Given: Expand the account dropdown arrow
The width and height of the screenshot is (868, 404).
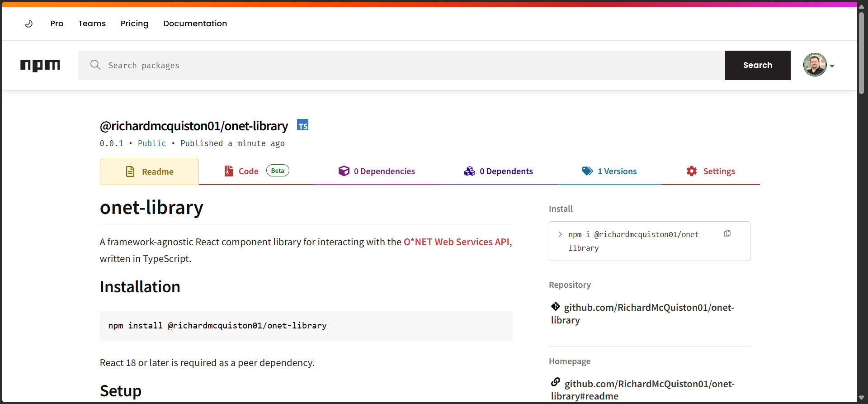Looking at the screenshot, I should [x=832, y=66].
